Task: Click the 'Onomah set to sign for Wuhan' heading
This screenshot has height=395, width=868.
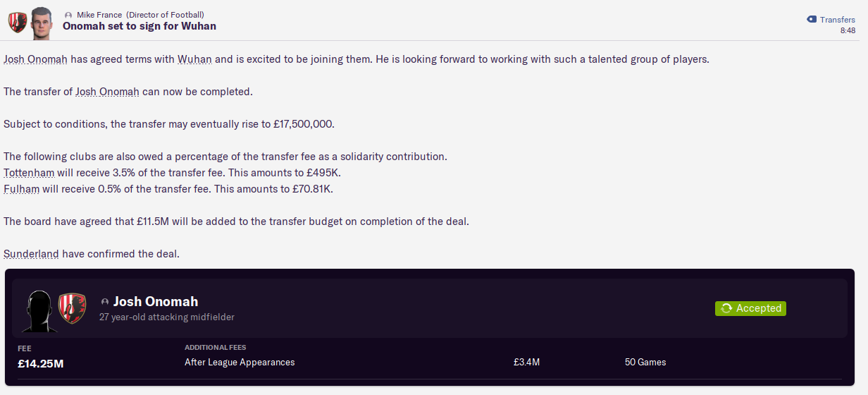Action: pyautogui.click(x=139, y=26)
